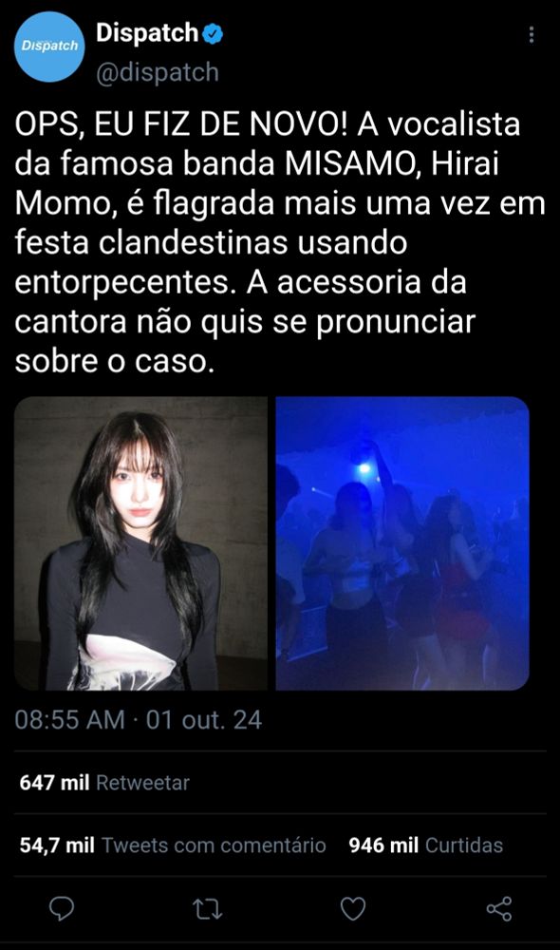Open 54,7 mil Tweets com comentário
Viewport: 560px width, 950px height.
coord(173,845)
